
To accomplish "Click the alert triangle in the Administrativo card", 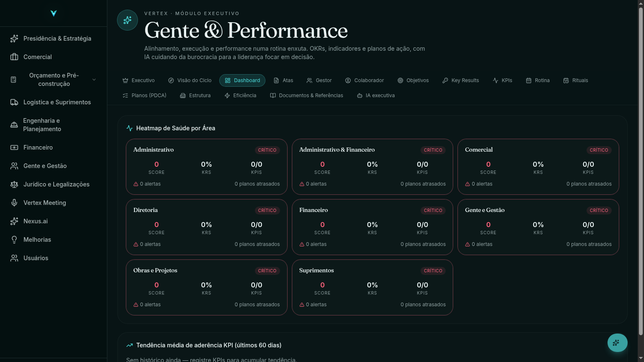I will [x=136, y=184].
